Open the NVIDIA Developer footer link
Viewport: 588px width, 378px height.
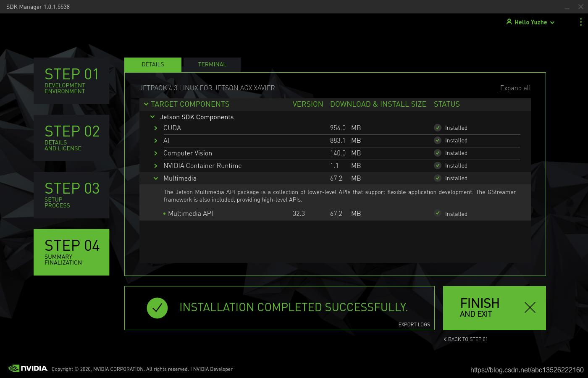point(213,369)
